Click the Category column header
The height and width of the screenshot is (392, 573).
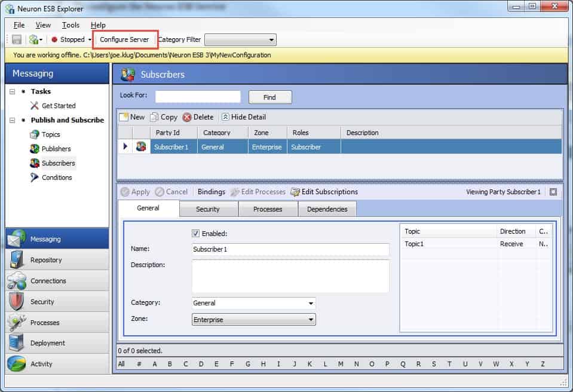point(222,133)
